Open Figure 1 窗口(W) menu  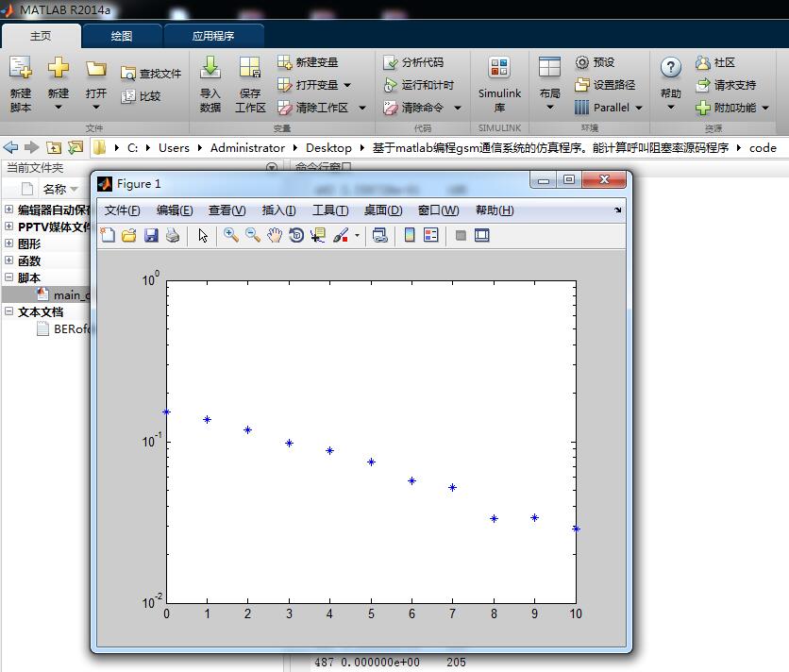(438, 210)
